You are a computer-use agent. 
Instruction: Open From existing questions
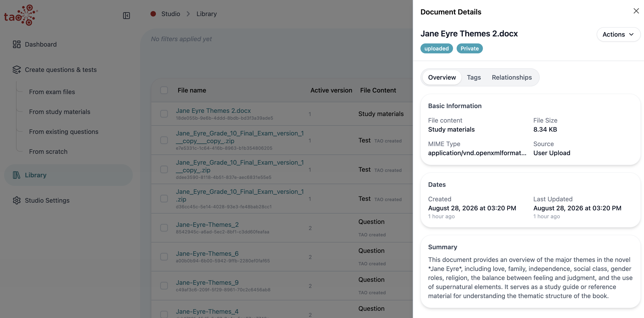(x=64, y=132)
